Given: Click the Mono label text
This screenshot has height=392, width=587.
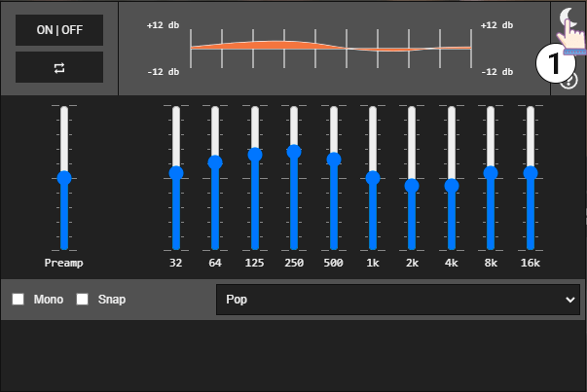Looking at the screenshot, I should [x=49, y=300].
